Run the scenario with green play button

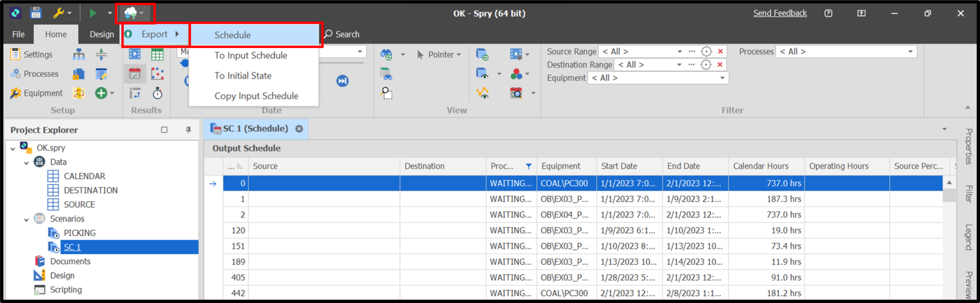(93, 13)
